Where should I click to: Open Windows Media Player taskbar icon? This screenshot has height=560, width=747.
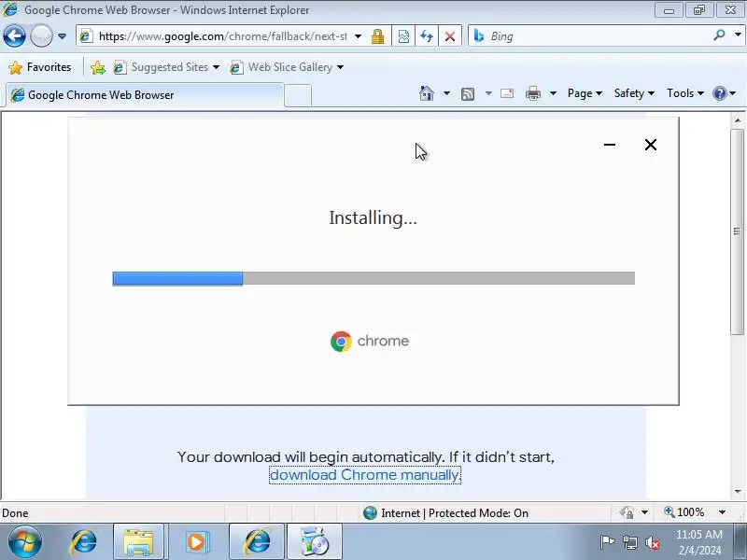point(196,542)
